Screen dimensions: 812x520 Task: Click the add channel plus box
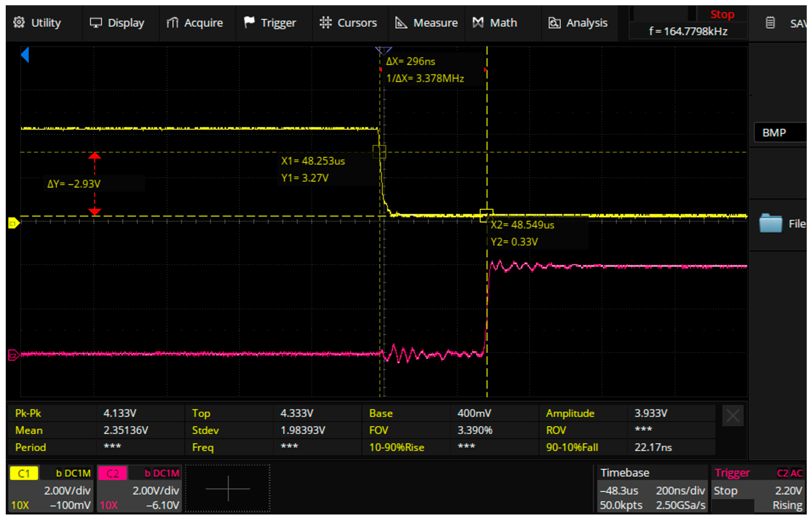228,488
